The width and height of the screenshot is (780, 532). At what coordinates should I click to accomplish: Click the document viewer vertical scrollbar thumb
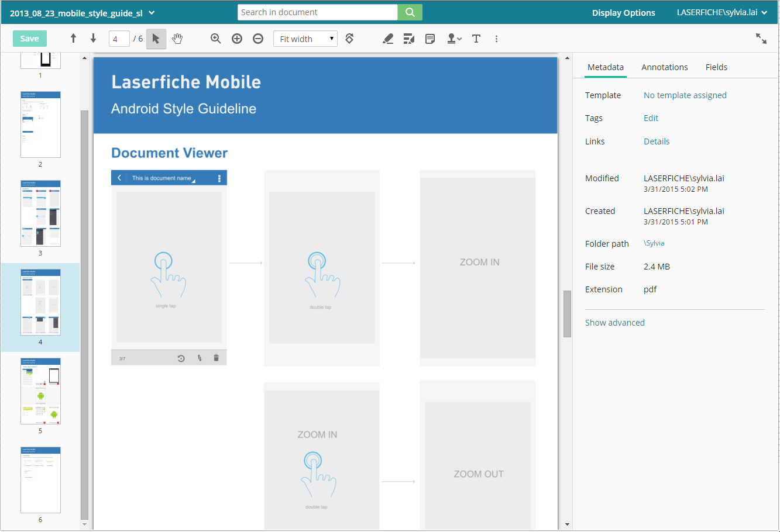point(567,314)
